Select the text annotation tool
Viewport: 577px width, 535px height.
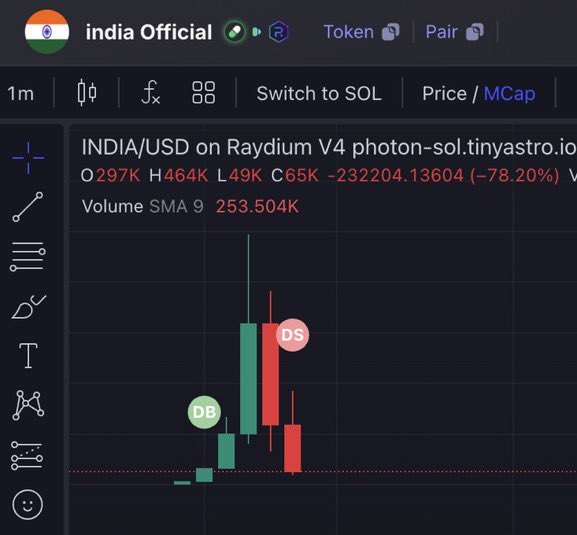pos(28,355)
